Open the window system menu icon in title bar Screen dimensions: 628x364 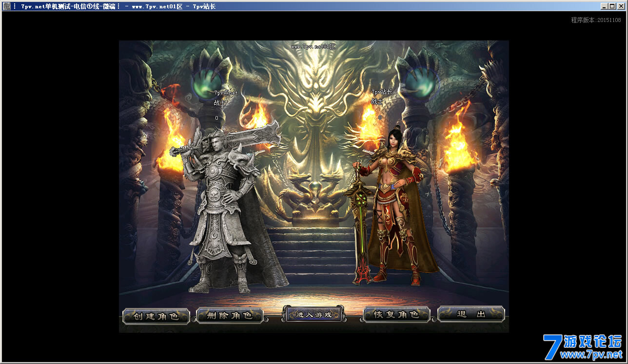point(6,6)
